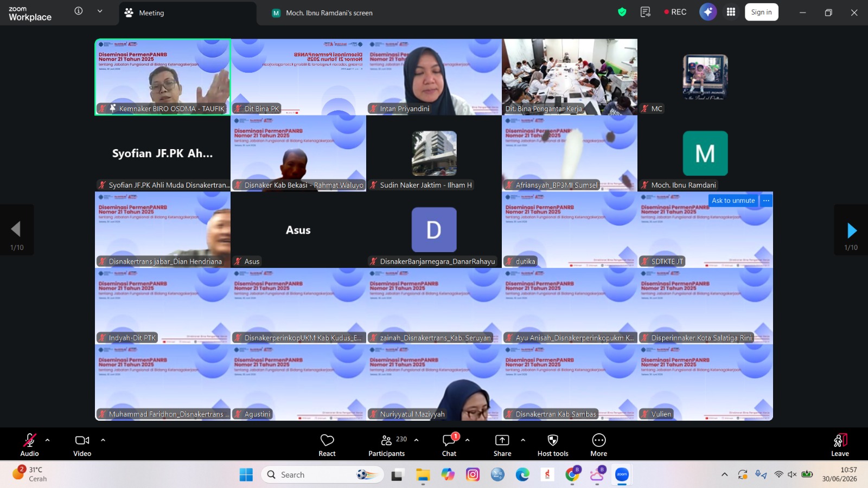Open the AI Companion sparkle icon
The width and height of the screenshot is (868, 488).
pyautogui.click(x=708, y=12)
